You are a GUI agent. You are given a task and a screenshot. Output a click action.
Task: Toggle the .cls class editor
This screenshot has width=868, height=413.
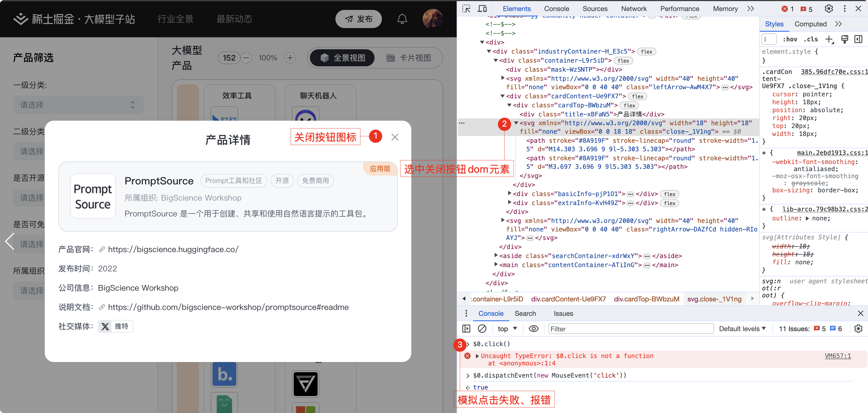tap(811, 39)
